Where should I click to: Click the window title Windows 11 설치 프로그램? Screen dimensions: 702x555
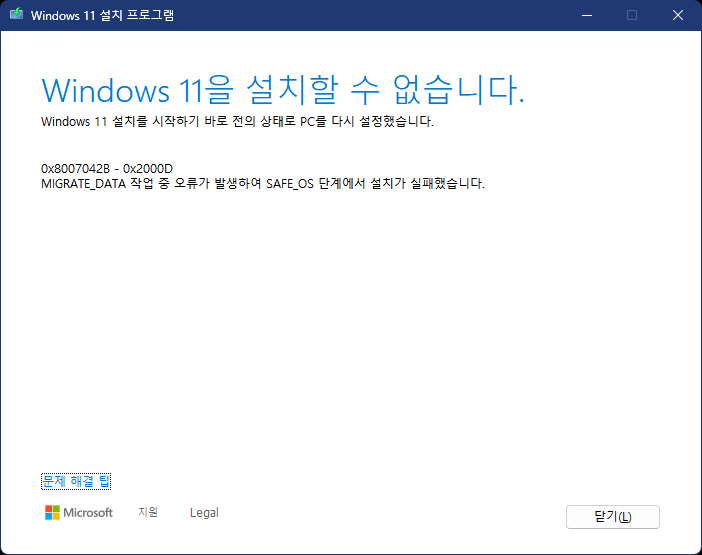(102, 16)
